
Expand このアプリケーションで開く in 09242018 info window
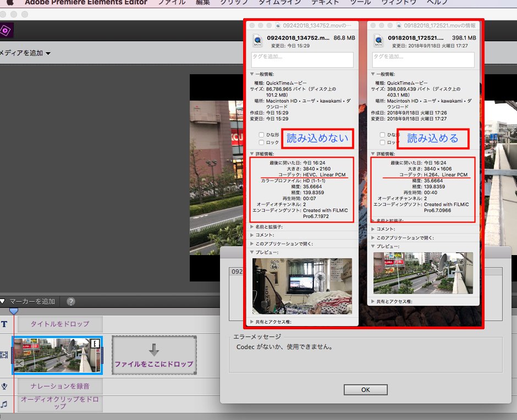coord(252,244)
